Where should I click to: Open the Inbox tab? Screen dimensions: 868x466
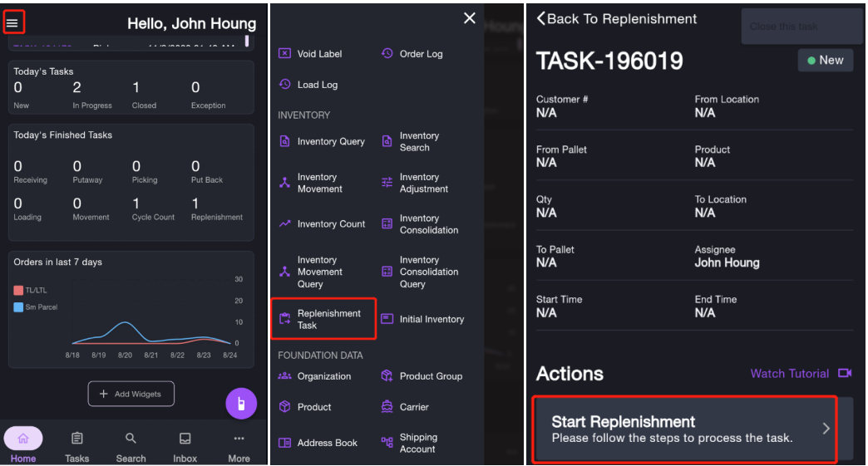[x=185, y=446]
